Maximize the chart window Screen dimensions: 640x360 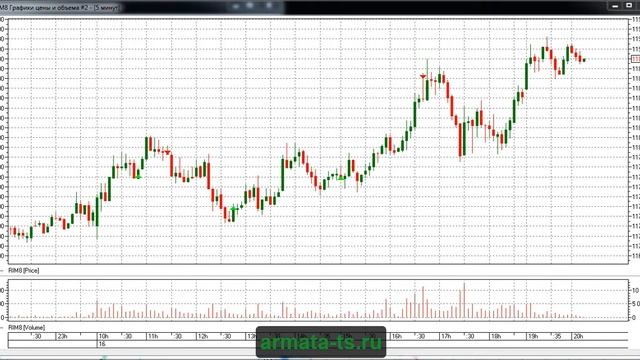pos(629,6)
